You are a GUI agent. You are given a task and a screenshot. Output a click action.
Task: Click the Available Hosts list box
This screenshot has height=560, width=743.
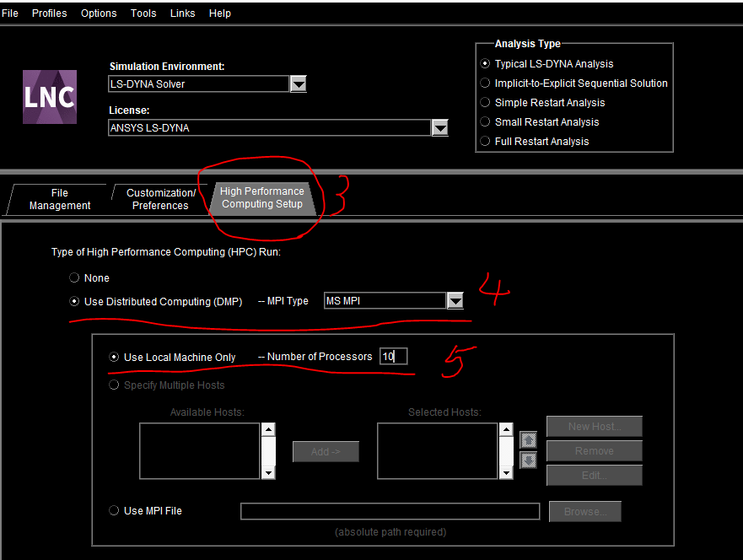click(200, 451)
